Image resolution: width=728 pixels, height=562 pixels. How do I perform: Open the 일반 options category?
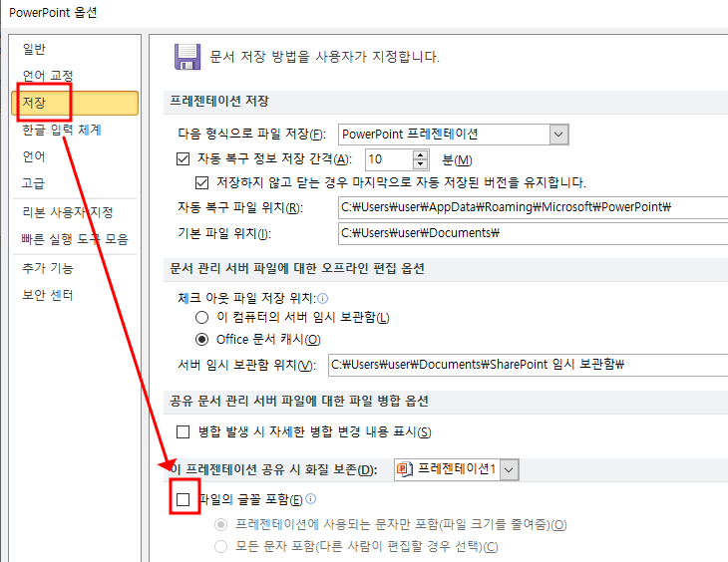[x=34, y=49]
